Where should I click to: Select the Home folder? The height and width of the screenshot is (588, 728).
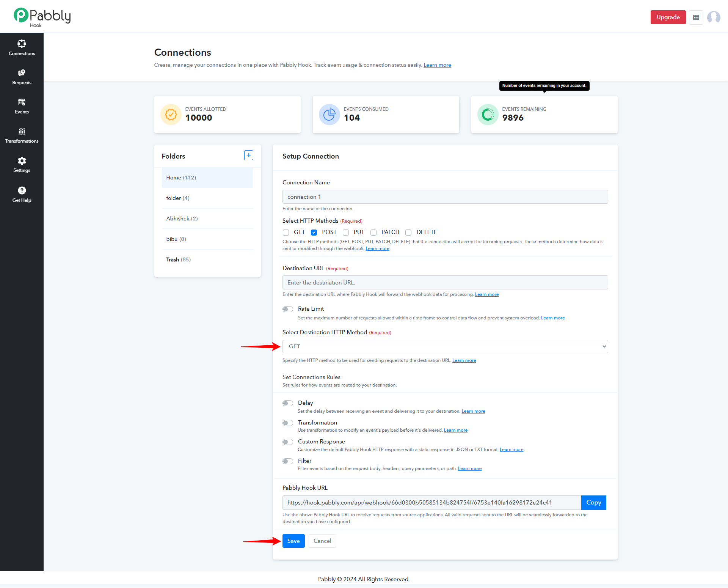(x=207, y=178)
